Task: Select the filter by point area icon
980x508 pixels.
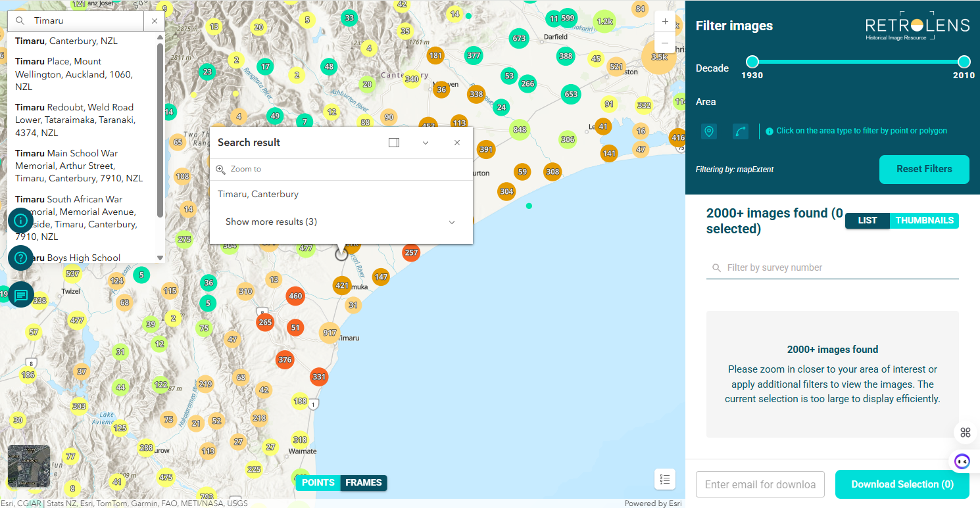Action: (708, 131)
